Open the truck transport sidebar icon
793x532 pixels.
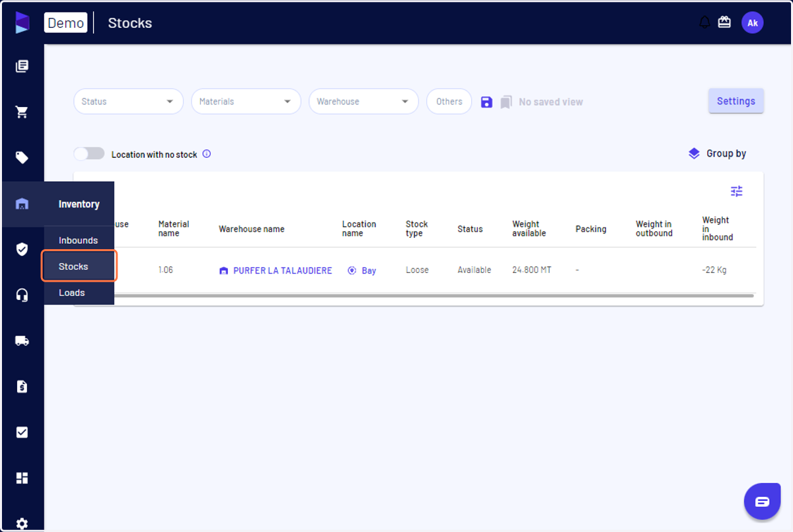22,341
